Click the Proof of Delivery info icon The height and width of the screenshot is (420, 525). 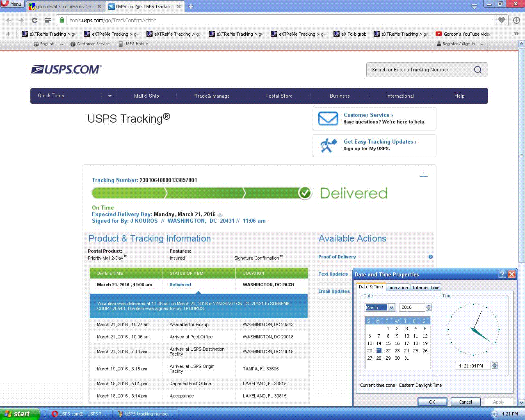coord(431,257)
